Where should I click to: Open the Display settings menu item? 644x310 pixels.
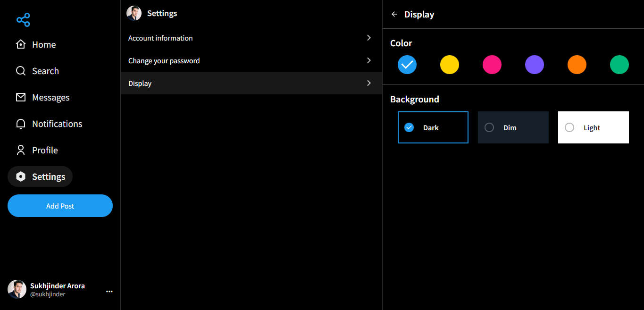tap(140, 84)
